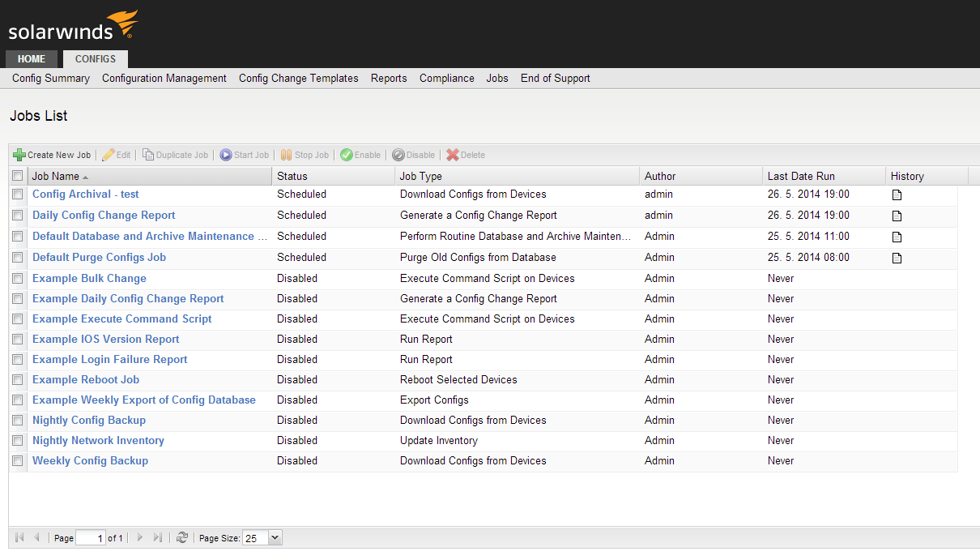Open the Config Archival - test job link
This screenshot has height=560, width=980.
click(x=86, y=195)
